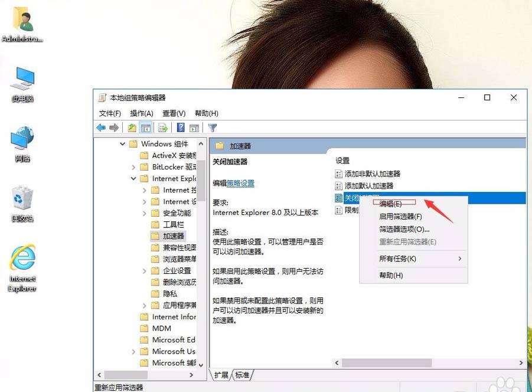Select the 添加非默认加速器 setting
The image size is (532, 392).
pos(368,174)
